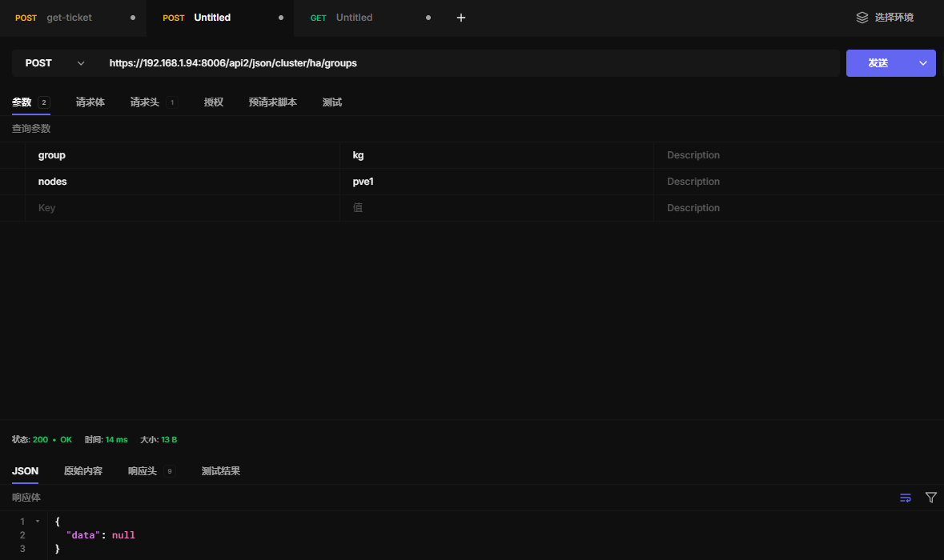Collapse the JSON object at line 1
This screenshot has height=560, width=944.
pos(38,522)
